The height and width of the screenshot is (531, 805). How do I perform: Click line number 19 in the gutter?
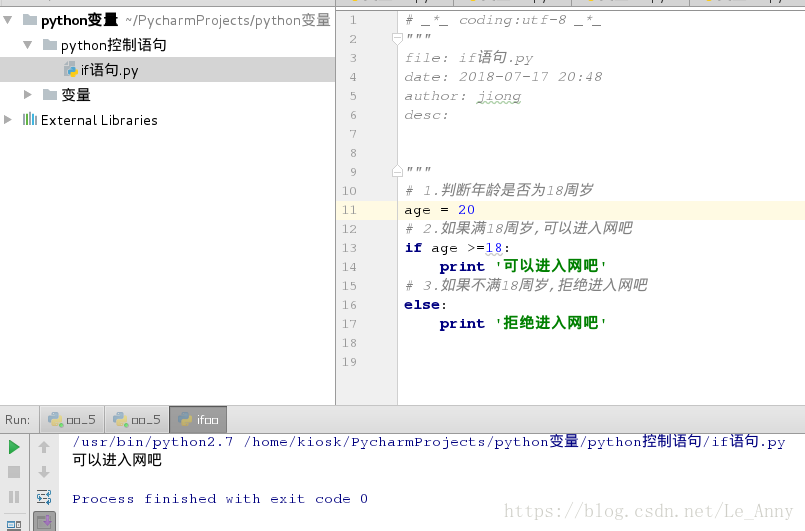point(349,362)
